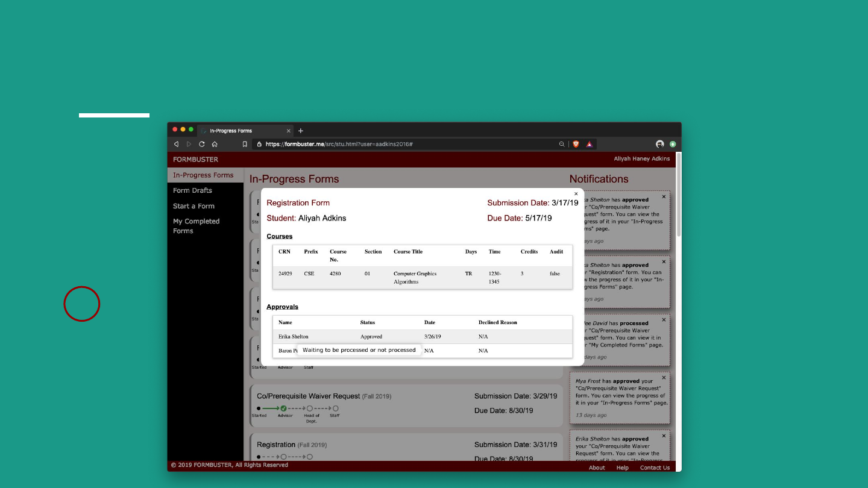This screenshot has height=488, width=868.
Task: Click the page vertical scrollbar
Action: 679,195
